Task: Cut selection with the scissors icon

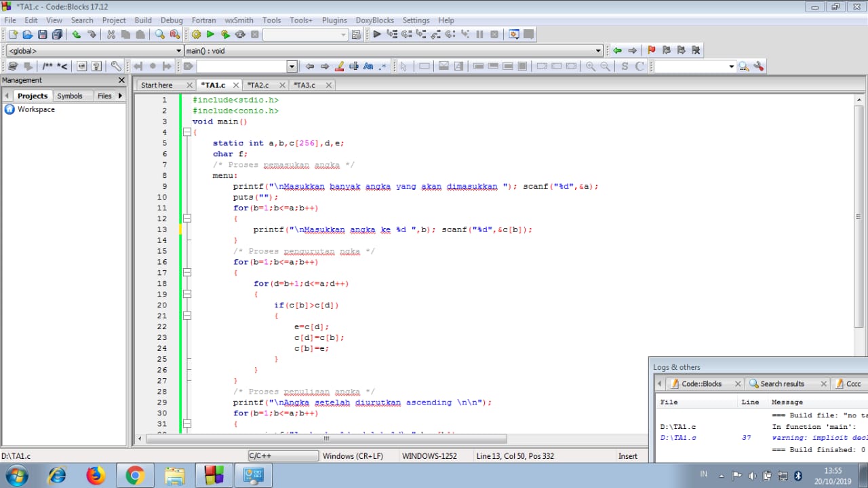Action: tap(111, 35)
